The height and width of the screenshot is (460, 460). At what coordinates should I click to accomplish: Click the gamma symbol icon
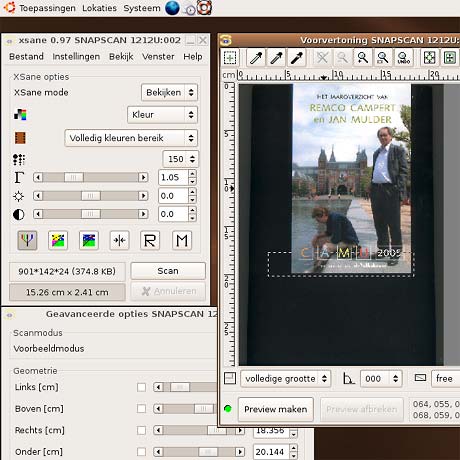tap(19, 177)
